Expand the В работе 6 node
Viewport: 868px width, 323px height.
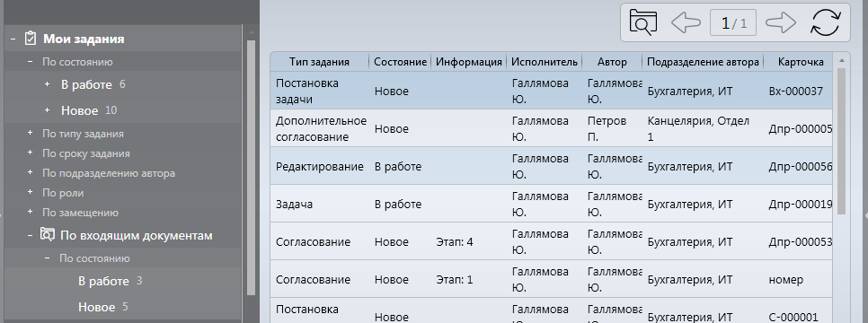coord(47,84)
